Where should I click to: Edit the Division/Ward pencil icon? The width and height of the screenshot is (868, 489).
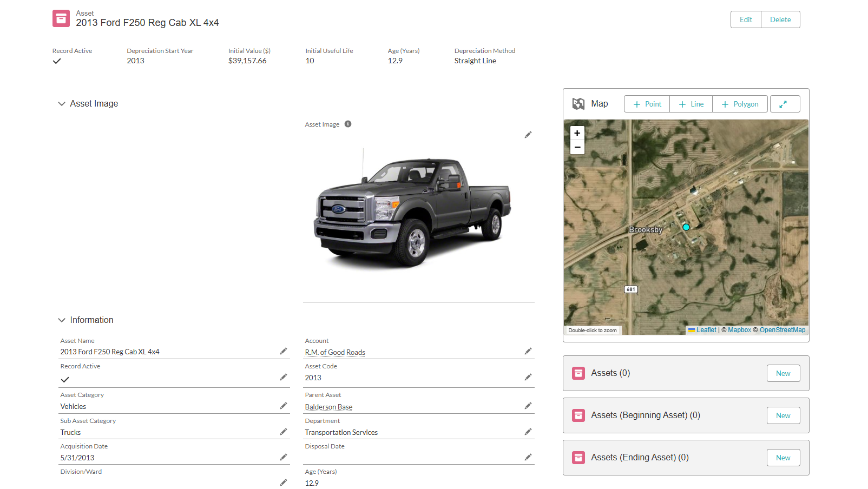tap(284, 482)
